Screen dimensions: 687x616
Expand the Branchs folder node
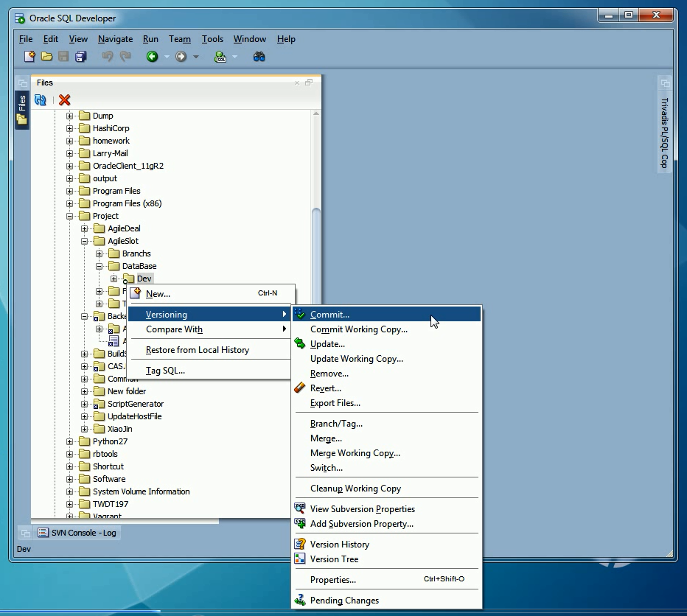(x=99, y=253)
